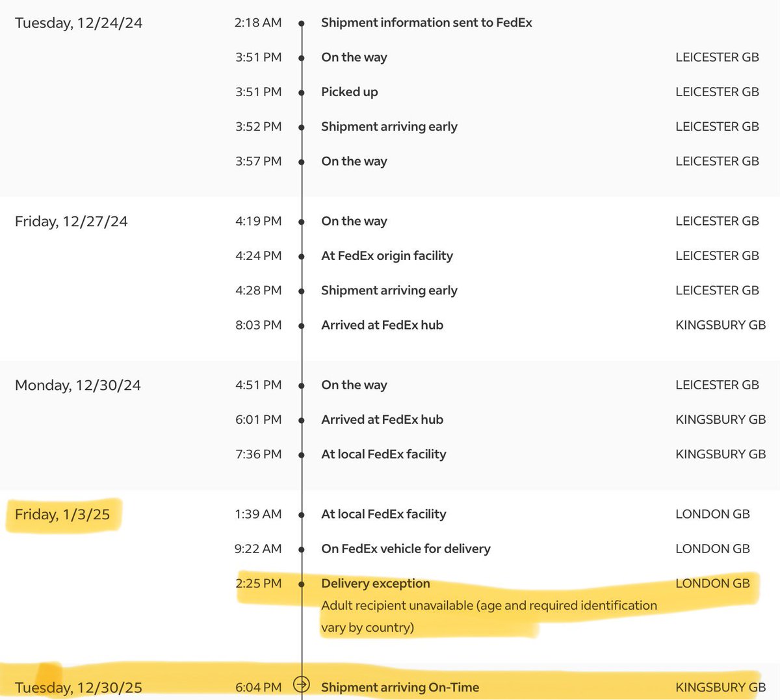
Task: Click LONDON GB in the 9:22 AM row
Action: (712, 549)
